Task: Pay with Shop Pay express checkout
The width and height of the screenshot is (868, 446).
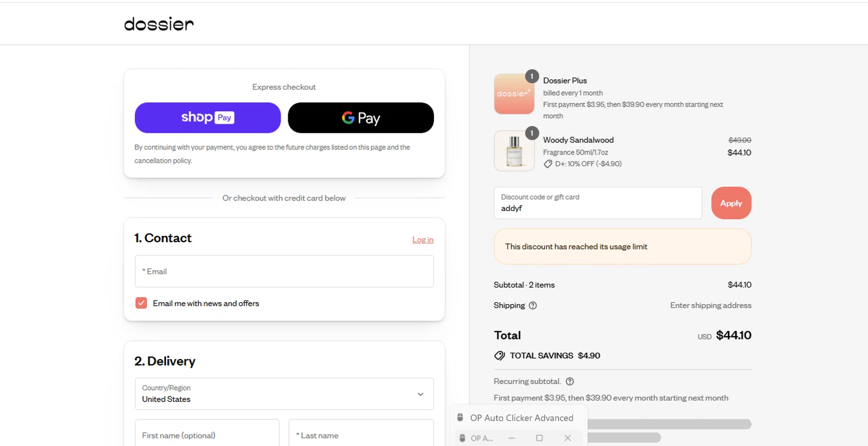Action: (x=208, y=118)
